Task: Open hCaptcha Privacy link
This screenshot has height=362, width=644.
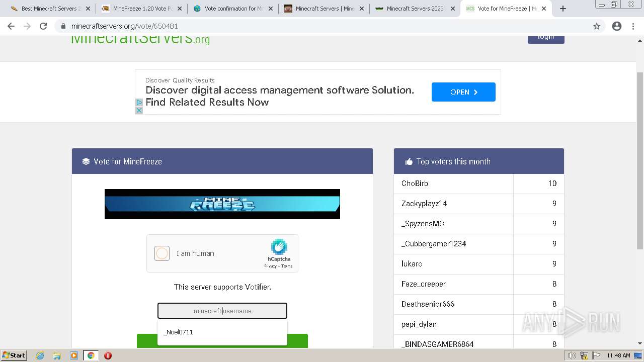Action: click(271, 266)
